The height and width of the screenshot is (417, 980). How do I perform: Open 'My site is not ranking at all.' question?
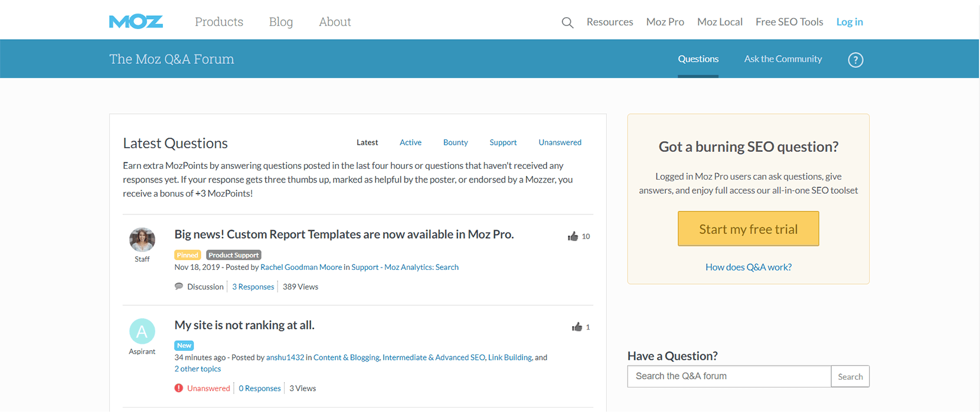tap(244, 325)
